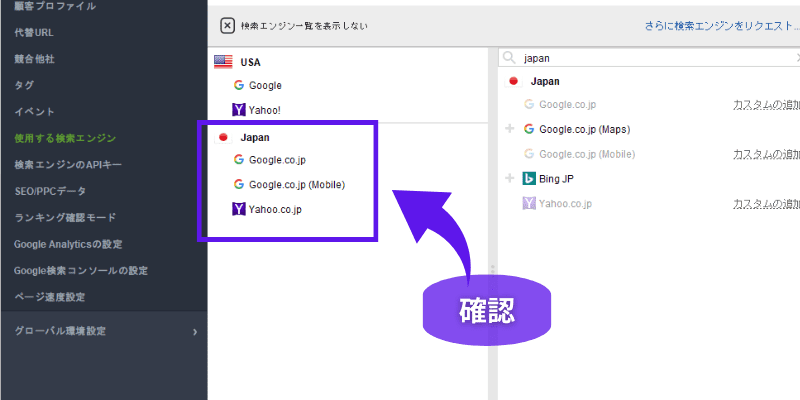Toggle 検索エンジン一覧を表示しない checkbox
The width and height of the screenshot is (800, 400).
(228, 26)
